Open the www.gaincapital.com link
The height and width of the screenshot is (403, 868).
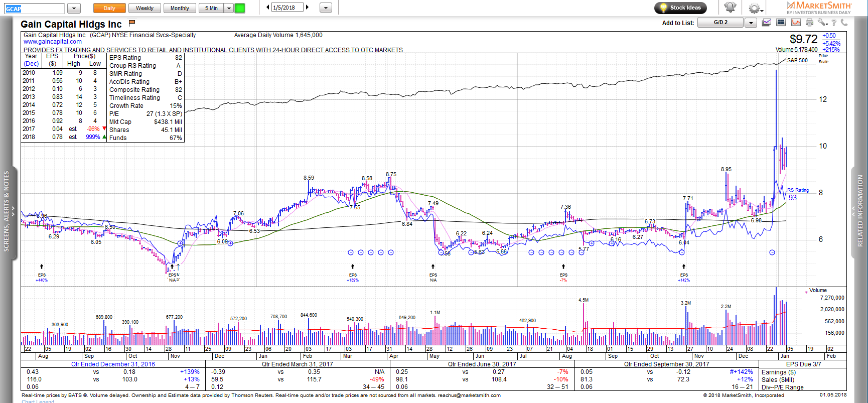click(53, 42)
